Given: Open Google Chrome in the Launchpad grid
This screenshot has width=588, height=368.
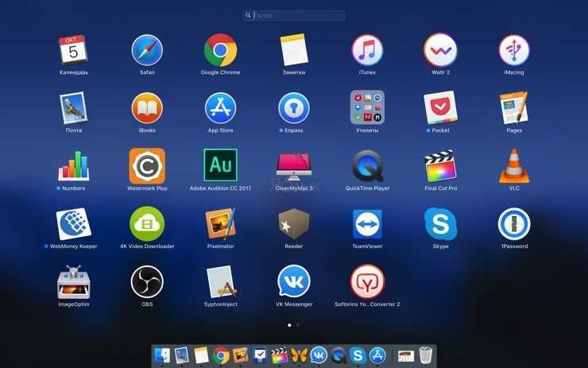Looking at the screenshot, I should click(x=221, y=50).
